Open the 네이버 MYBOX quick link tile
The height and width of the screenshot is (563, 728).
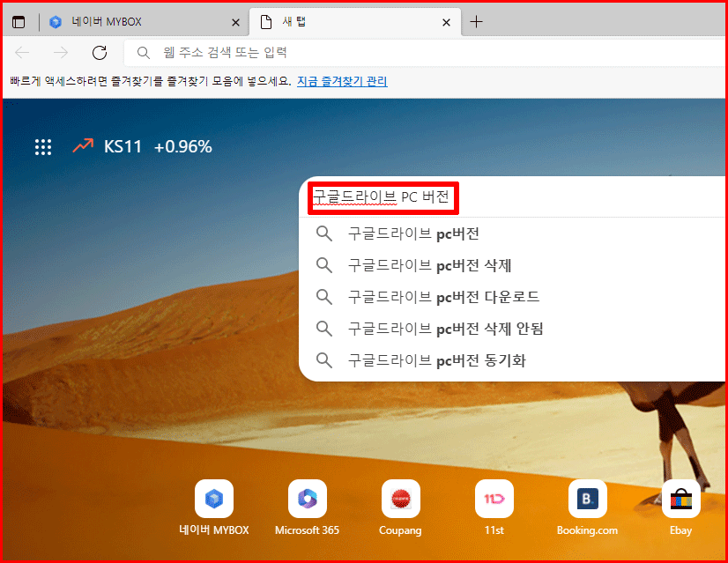214,507
